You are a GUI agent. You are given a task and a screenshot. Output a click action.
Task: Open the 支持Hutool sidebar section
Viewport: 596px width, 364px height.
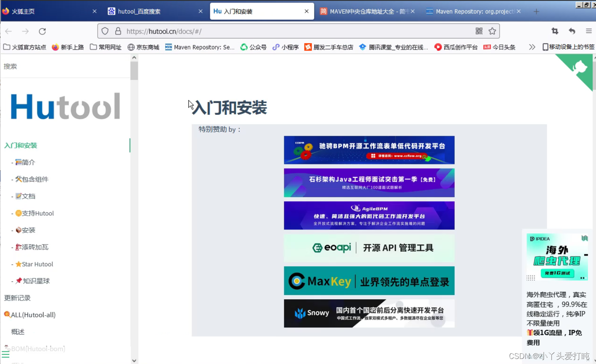click(x=34, y=213)
